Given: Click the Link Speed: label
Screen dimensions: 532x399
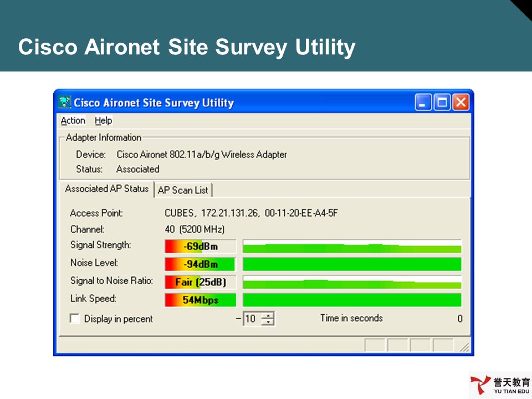Looking at the screenshot, I should click(93, 299).
